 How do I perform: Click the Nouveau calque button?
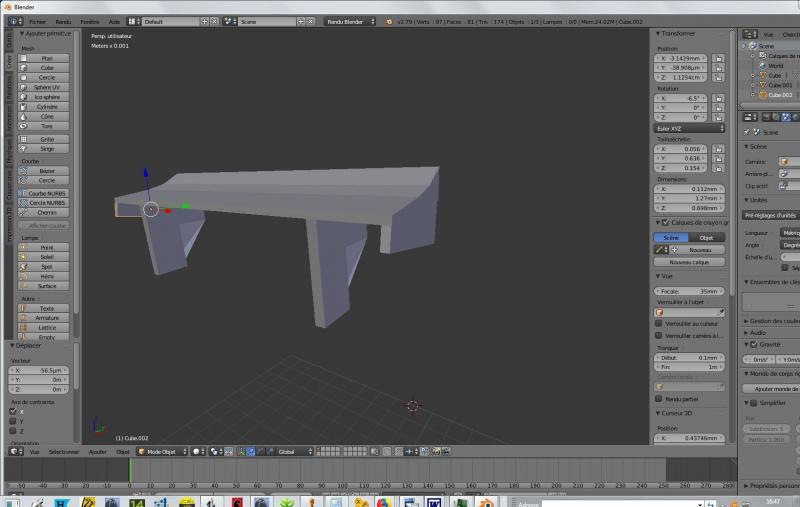click(x=690, y=262)
